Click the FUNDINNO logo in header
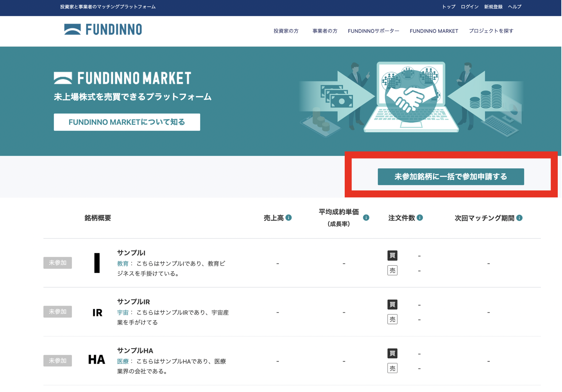The width and height of the screenshot is (562, 392). (103, 30)
